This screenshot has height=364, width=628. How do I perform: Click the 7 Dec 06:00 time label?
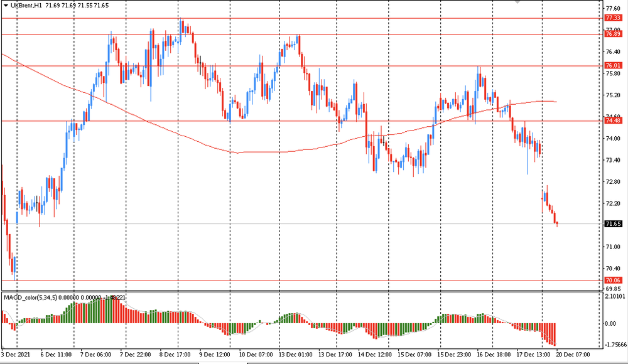95,355
